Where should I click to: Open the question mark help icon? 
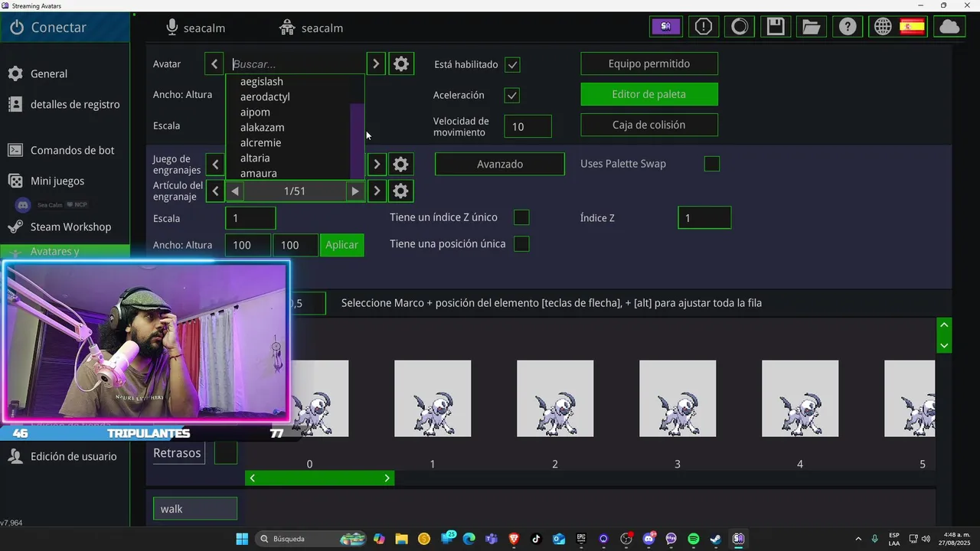tap(848, 27)
